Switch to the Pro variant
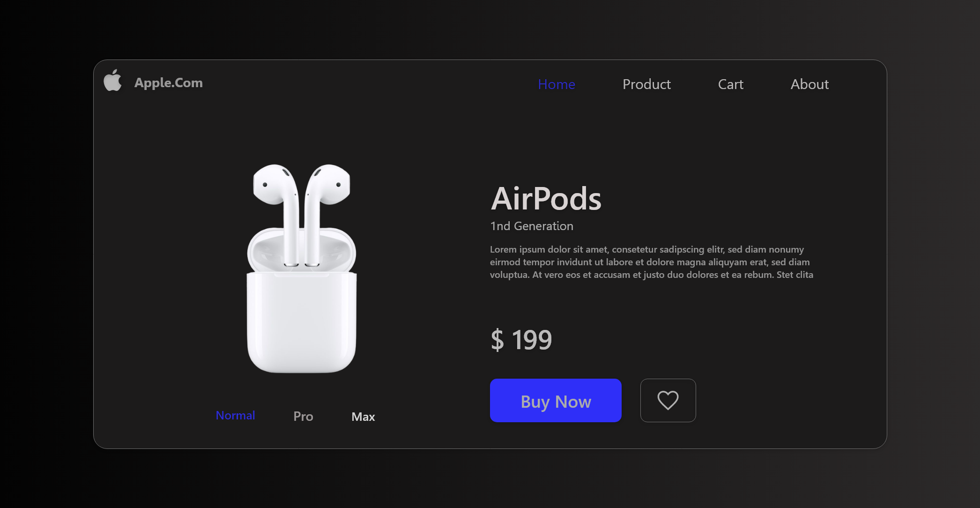 (303, 416)
